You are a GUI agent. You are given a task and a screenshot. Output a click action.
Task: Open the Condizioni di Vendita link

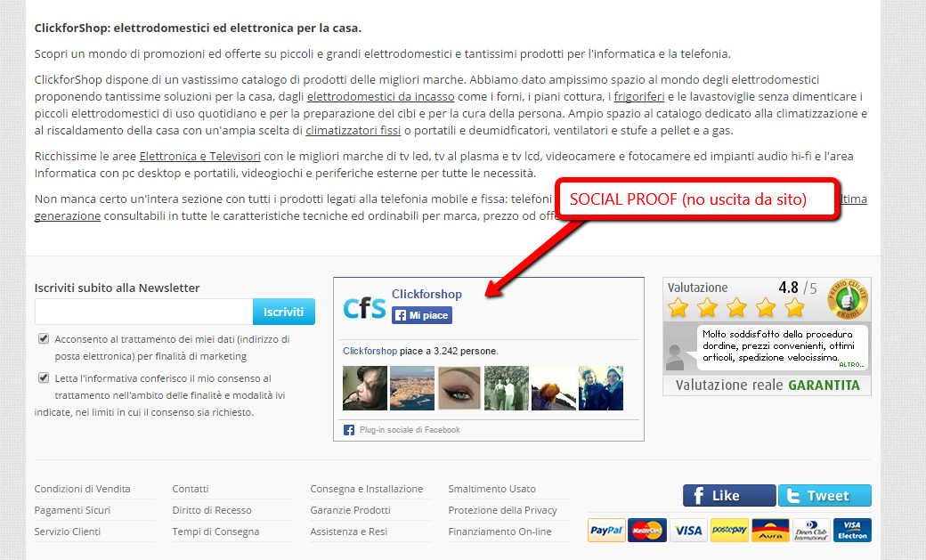pos(82,489)
